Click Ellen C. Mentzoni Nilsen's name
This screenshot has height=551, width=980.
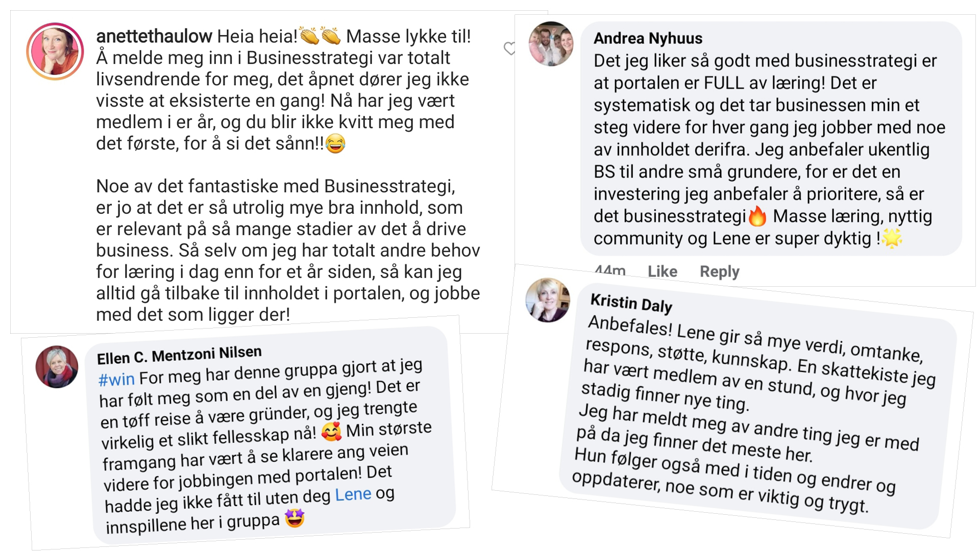[x=180, y=355]
